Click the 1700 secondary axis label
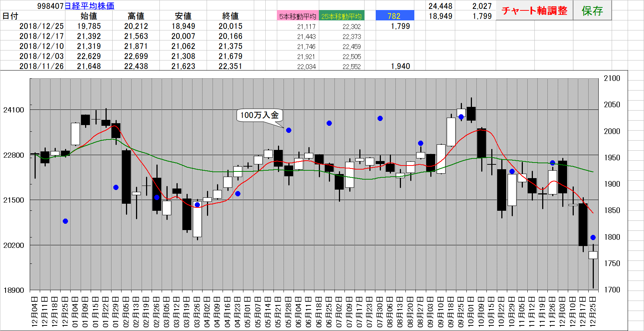Image resolution: width=644 pixels, height=331 pixels. pyautogui.click(x=612, y=290)
